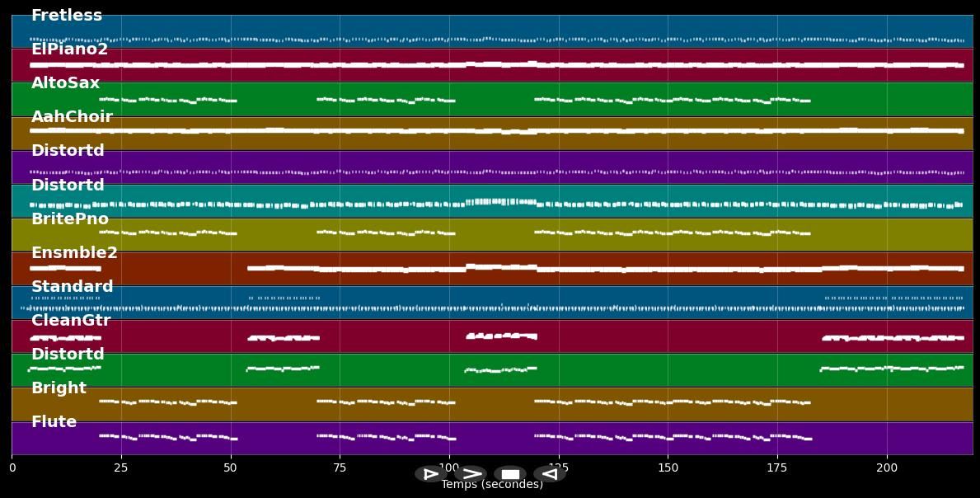This screenshot has height=498, width=980.
Task: Click the 150 seconds tick on time axis
Action: 668,468
